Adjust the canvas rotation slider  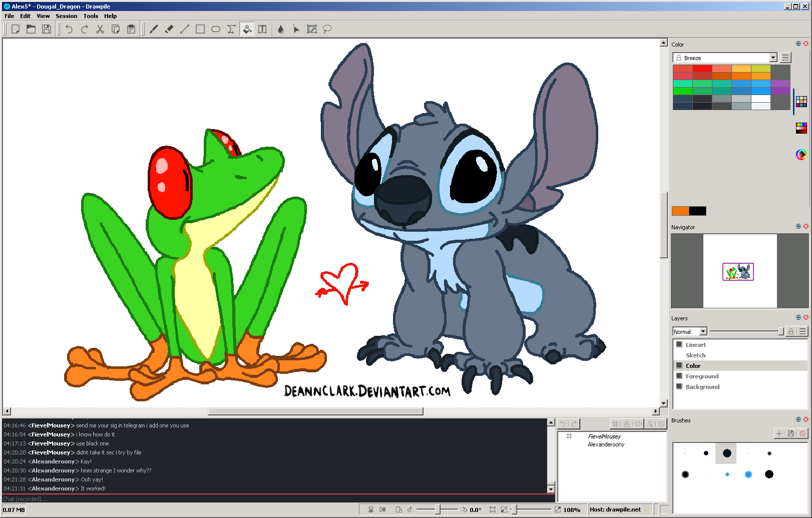[x=437, y=509]
